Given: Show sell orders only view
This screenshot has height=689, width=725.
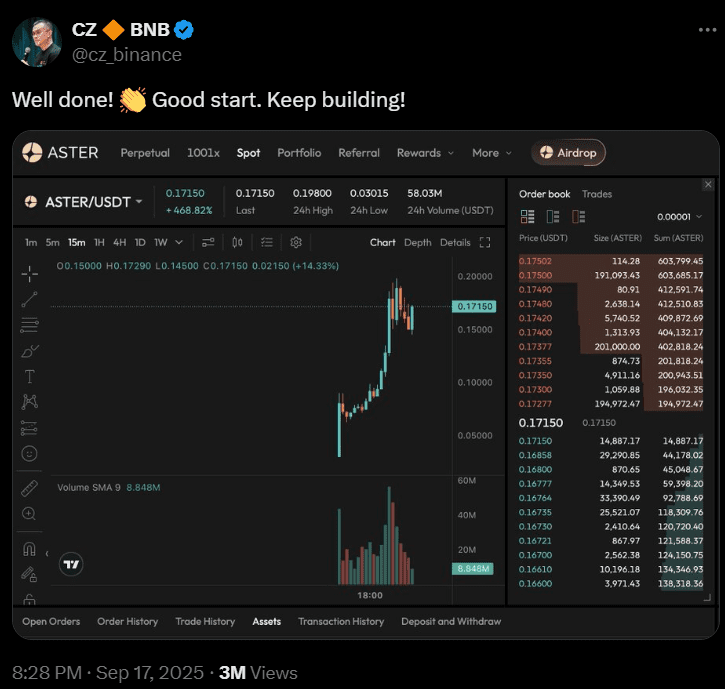Looking at the screenshot, I should (578, 216).
